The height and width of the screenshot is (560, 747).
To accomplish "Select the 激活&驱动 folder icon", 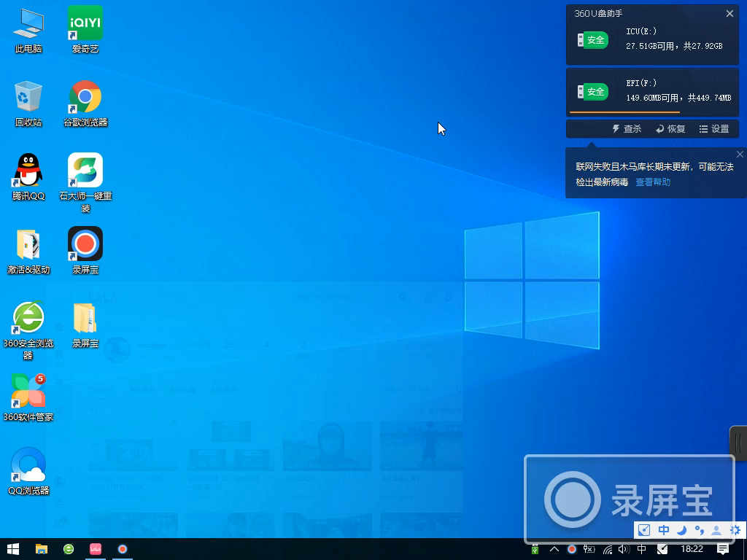I will tap(28, 251).
